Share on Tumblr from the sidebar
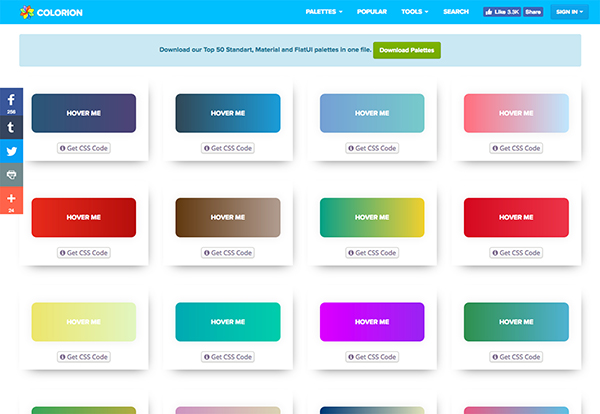This screenshot has height=414, width=600. pos(11,127)
